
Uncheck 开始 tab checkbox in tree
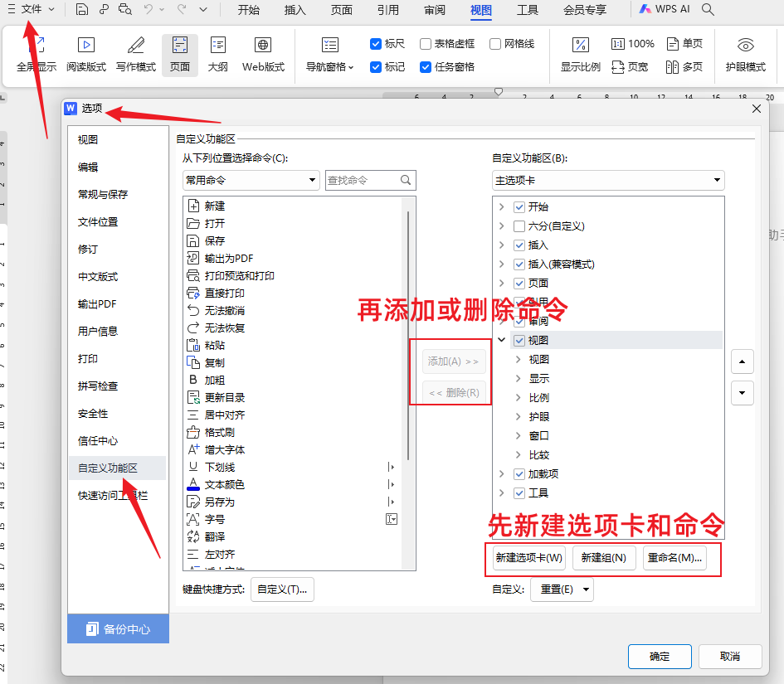[519, 207]
